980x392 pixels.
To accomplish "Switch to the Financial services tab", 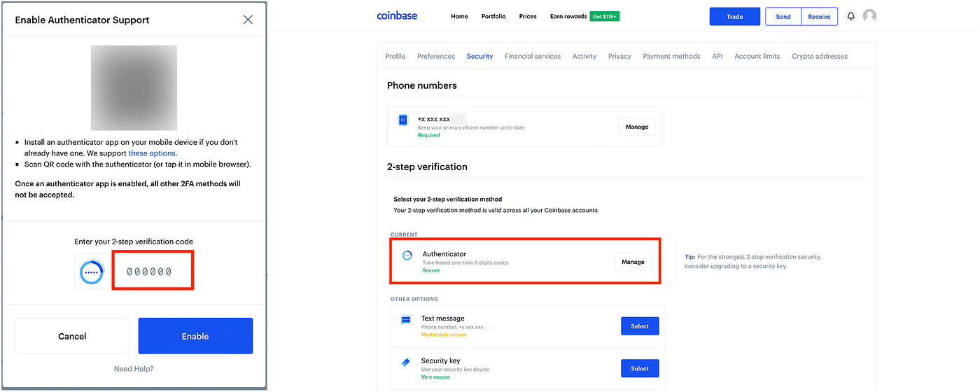I will tap(533, 56).
